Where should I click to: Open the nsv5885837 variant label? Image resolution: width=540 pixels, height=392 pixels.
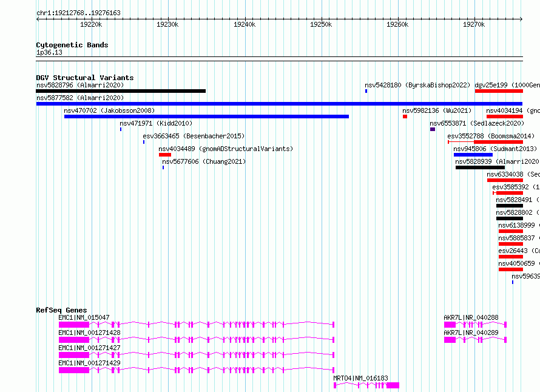pos(519,238)
